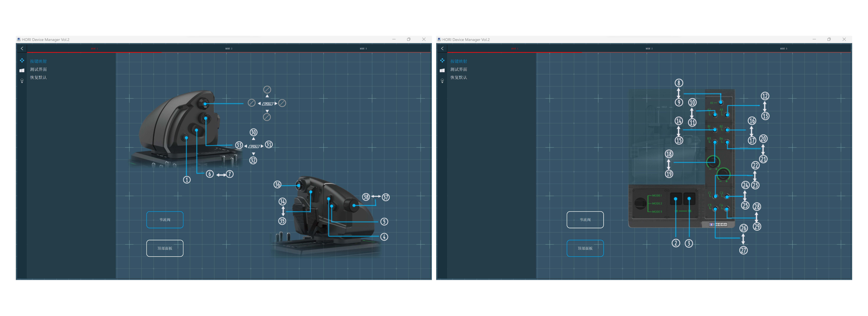
Task: Select mapping circle number 6
Action: click(x=210, y=174)
